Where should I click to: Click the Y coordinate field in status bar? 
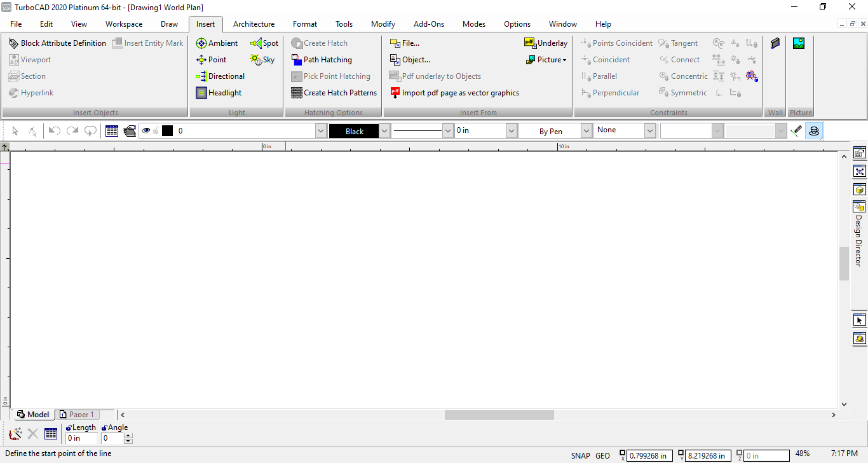pos(709,455)
